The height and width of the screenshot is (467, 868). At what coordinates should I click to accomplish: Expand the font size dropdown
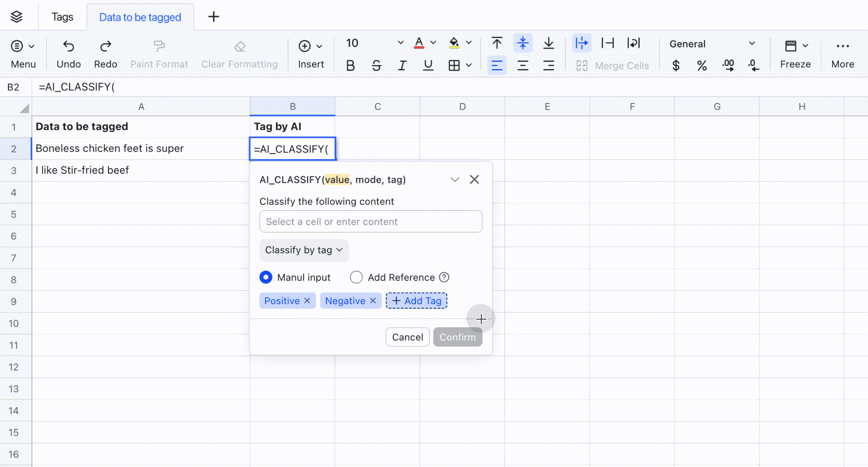pos(400,43)
